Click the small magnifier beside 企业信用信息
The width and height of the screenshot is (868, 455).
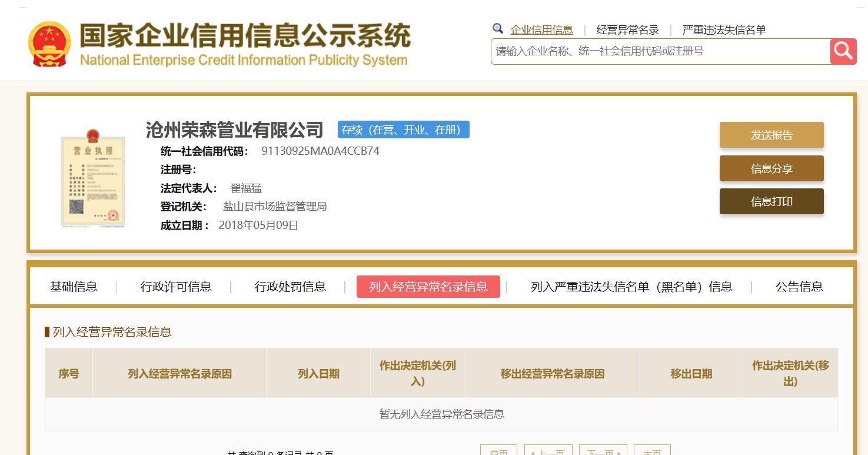(498, 28)
